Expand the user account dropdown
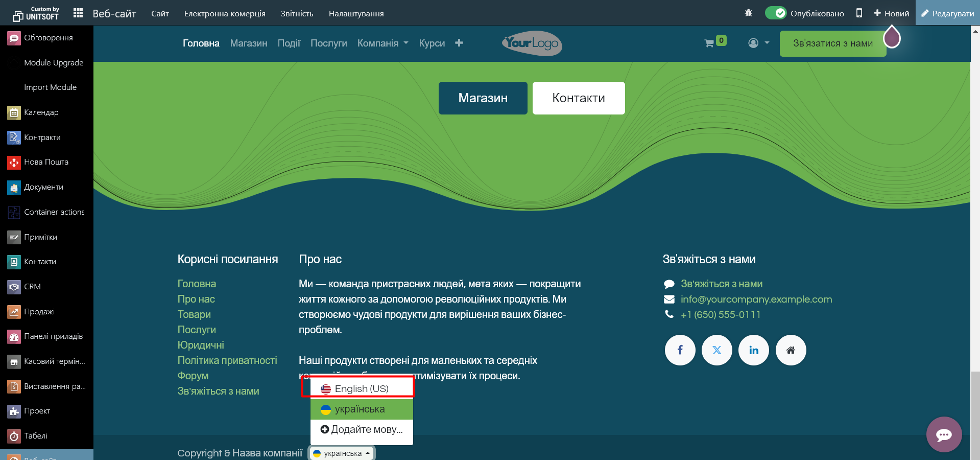The width and height of the screenshot is (980, 460). pos(758,43)
